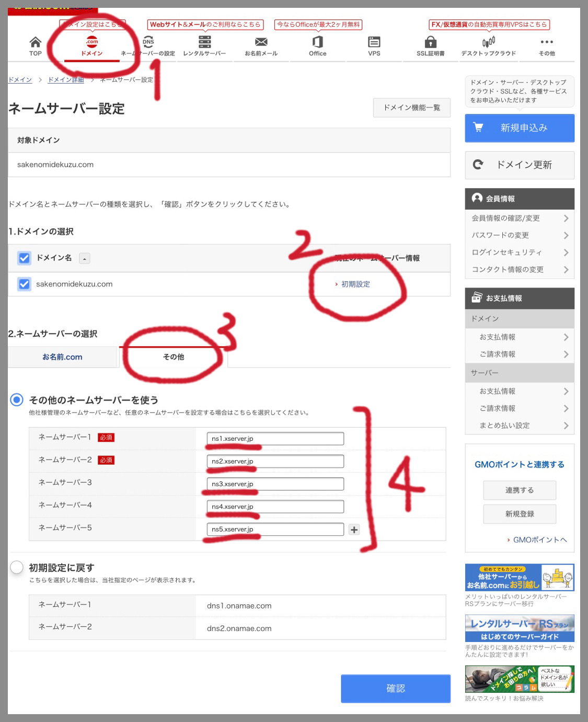Select 初期設定に戻す radio button
The height and width of the screenshot is (722, 588).
[17, 567]
